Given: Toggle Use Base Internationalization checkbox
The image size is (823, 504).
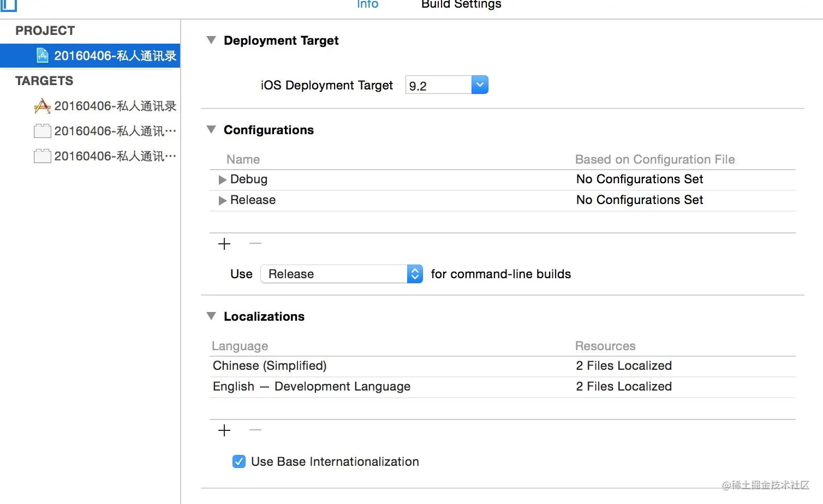Looking at the screenshot, I should [x=239, y=461].
